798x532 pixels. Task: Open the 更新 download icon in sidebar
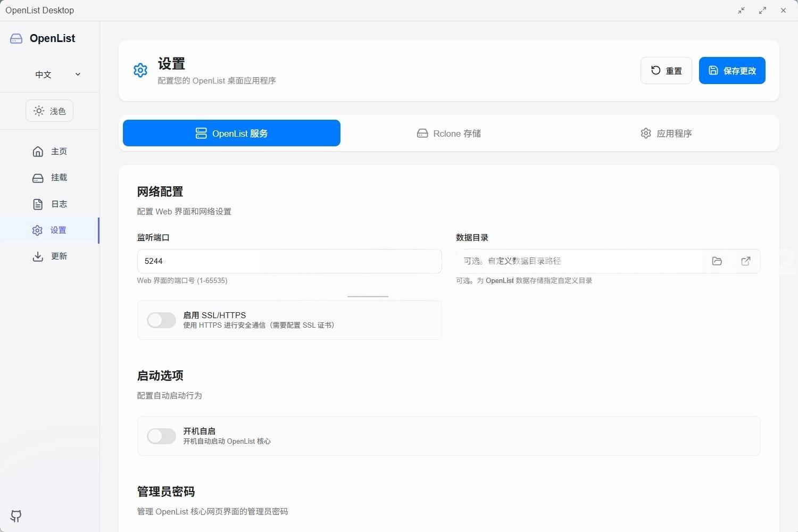tap(38, 256)
